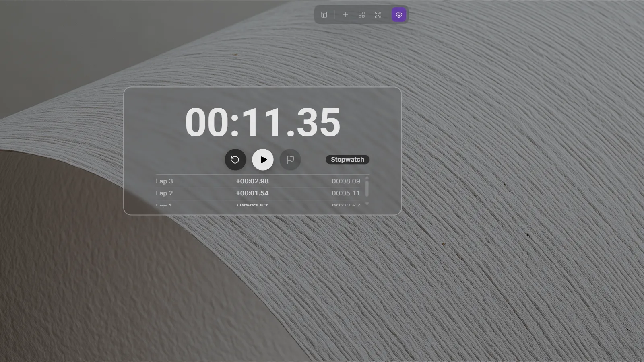644x362 pixels.
Task: Select the Lap 3 row label
Action: tap(164, 181)
